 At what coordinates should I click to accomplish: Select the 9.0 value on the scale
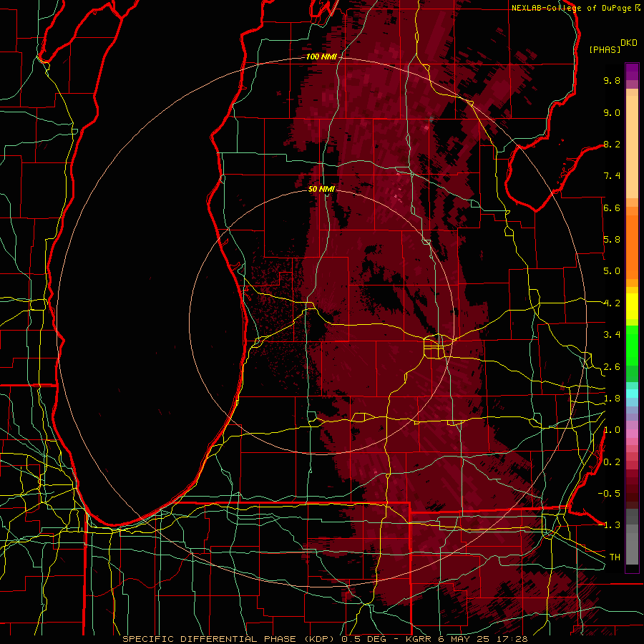pos(612,112)
